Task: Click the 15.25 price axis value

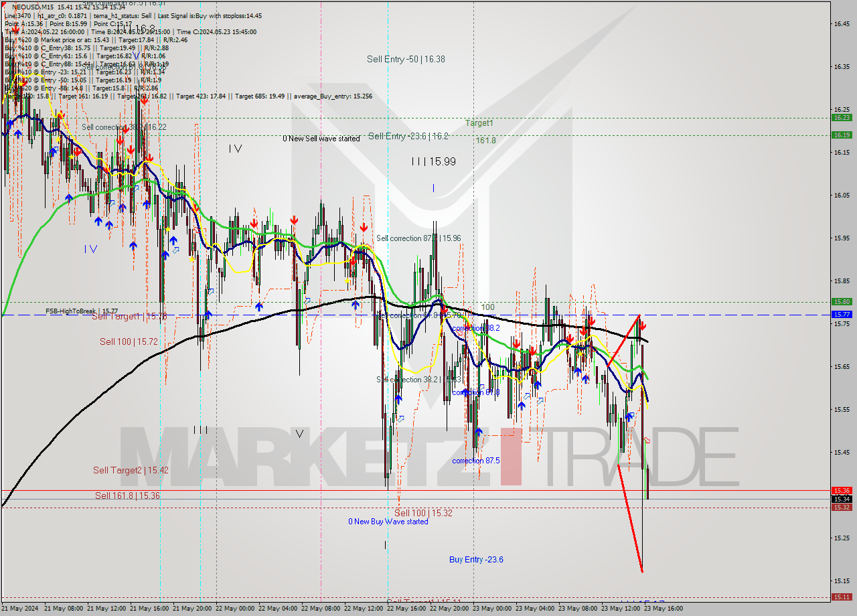Action: point(842,538)
